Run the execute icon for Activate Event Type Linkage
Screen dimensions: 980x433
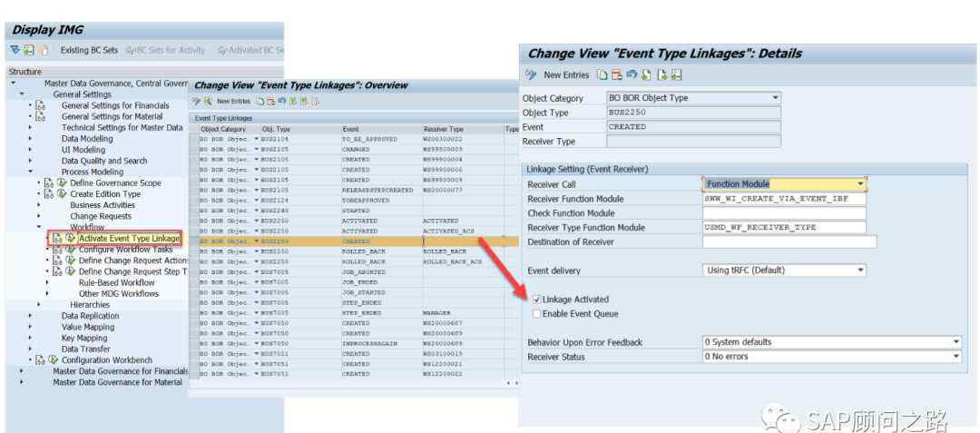pos(70,238)
